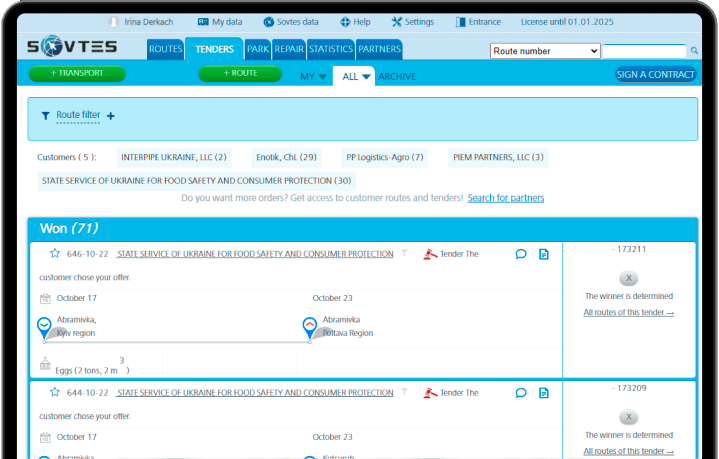Open customer link in tender 644-10-22
The width and height of the screenshot is (719, 459).
[x=254, y=393]
